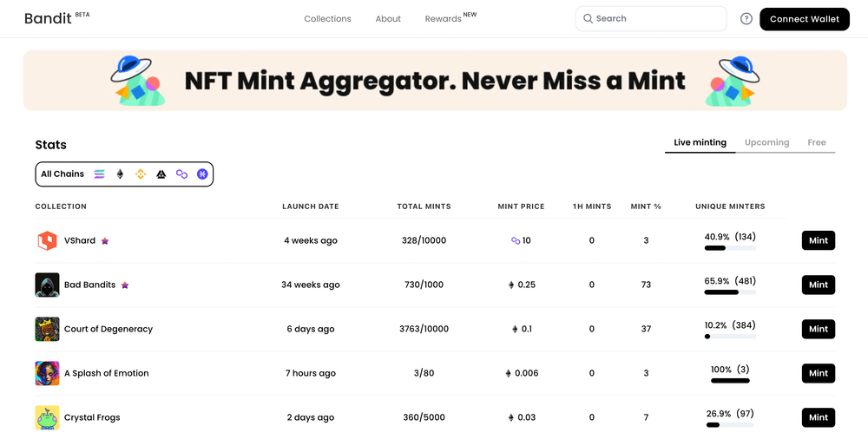Screen dimensions: 868x439
Task: Click '7 hours ago' launch date
Action: pyautogui.click(x=311, y=374)
